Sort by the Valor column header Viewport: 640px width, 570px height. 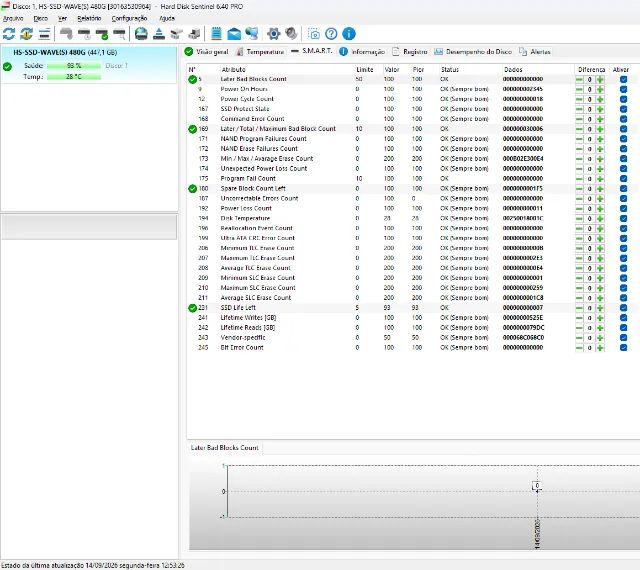point(391,70)
